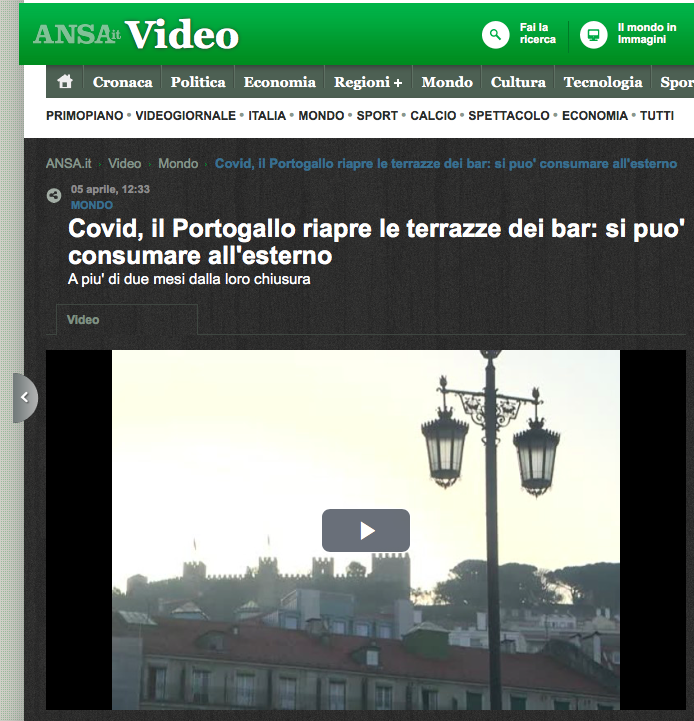Click subtitle A piu' di due mesi
The width and height of the screenshot is (694, 721).
click(189, 279)
